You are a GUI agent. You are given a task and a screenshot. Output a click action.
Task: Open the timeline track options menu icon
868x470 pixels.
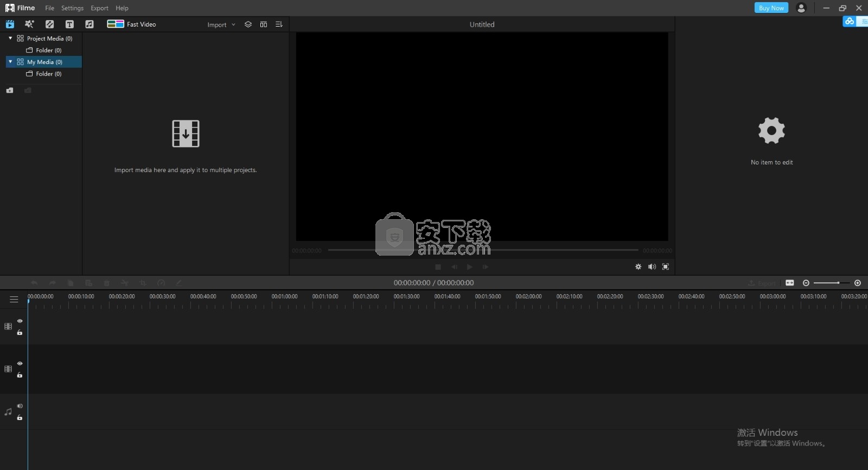click(x=14, y=299)
